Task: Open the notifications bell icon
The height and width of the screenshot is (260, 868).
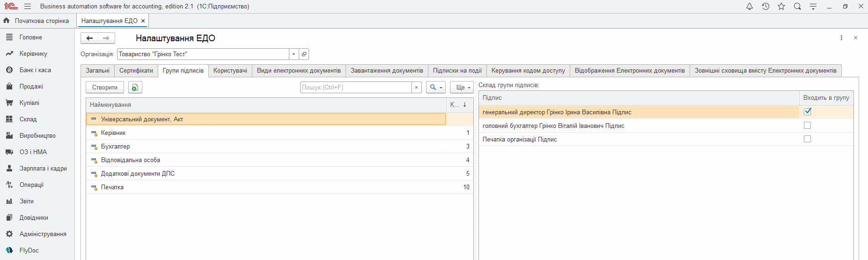Action: pyautogui.click(x=750, y=7)
